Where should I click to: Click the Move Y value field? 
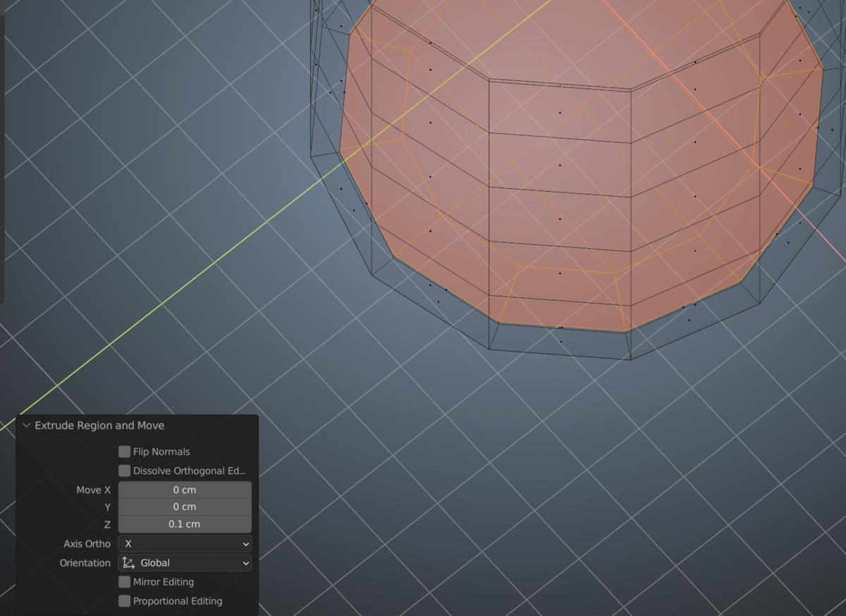pos(185,507)
